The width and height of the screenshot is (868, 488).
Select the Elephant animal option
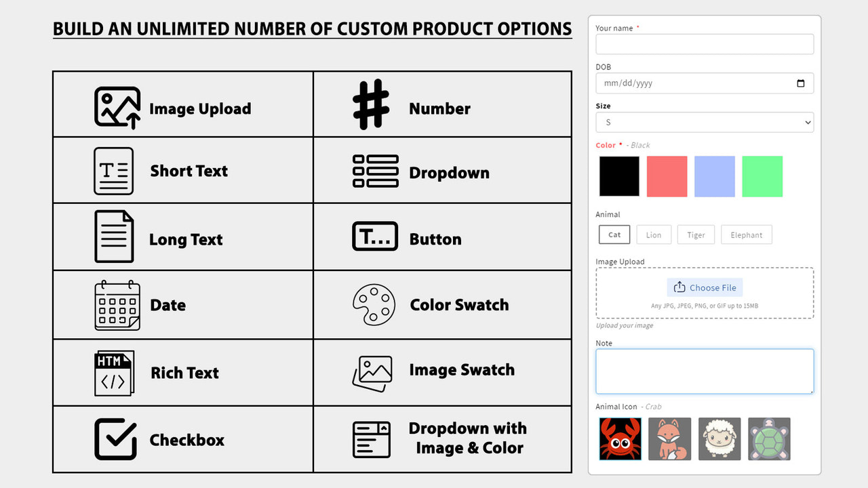point(746,235)
